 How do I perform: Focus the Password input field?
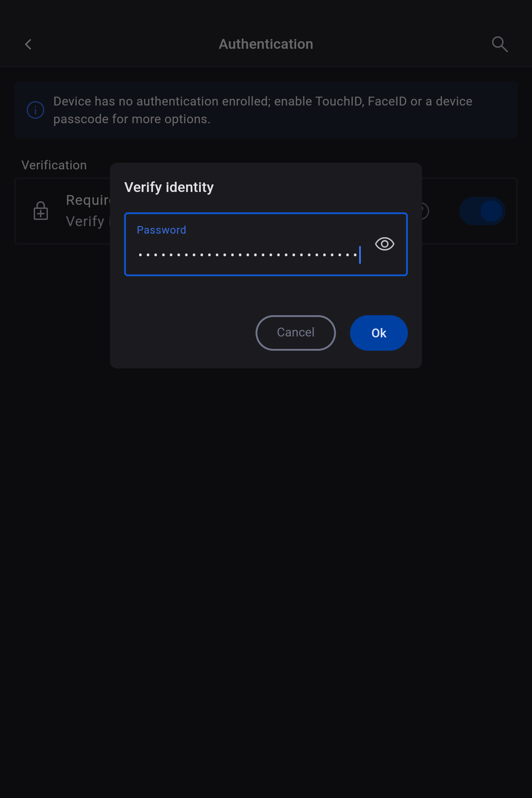tap(266, 244)
